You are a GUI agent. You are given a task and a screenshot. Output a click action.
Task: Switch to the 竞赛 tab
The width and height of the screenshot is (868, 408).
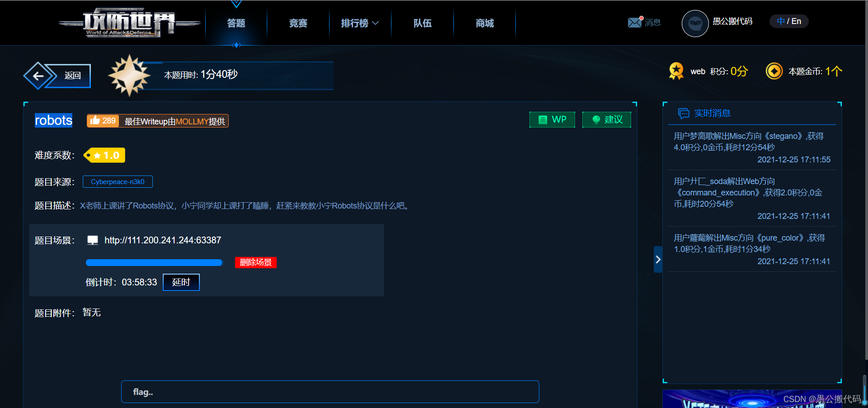pyautogui.click(x=297, y=23)
